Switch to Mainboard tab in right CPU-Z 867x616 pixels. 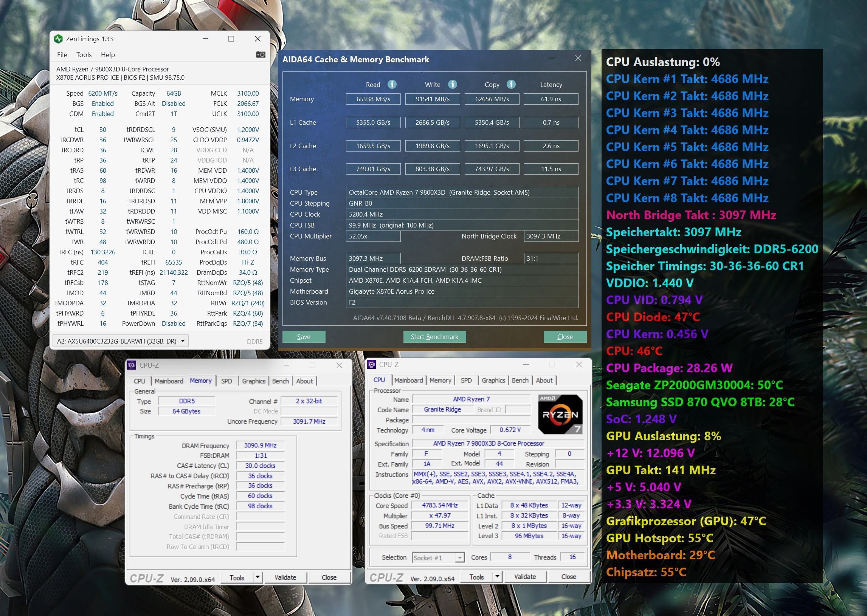click(408, 380)
